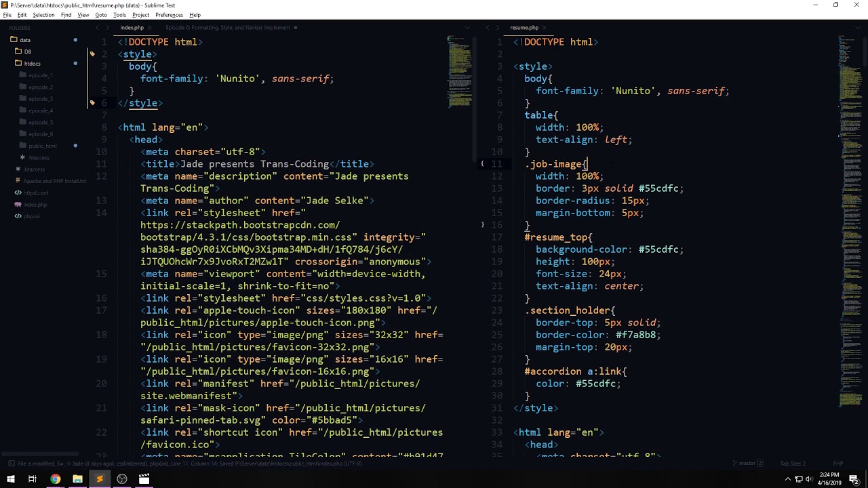Open the Windows Start menu
868x488 pixels.
tap(9, 479)
